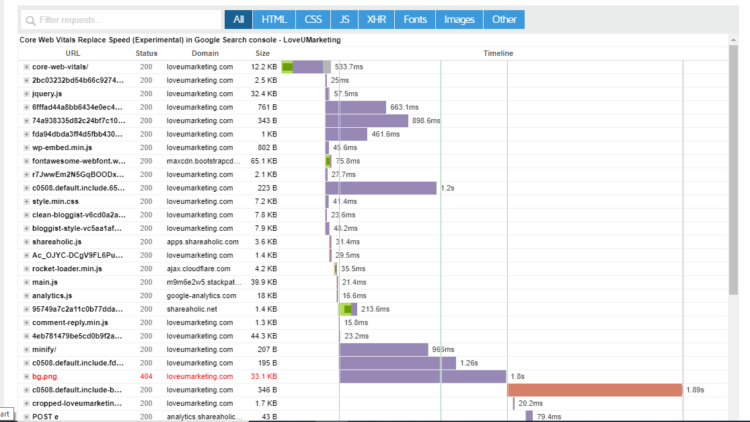
Task: Open the 4eb781479be5cd0b9f2a URL
Action: pos(77,336)
